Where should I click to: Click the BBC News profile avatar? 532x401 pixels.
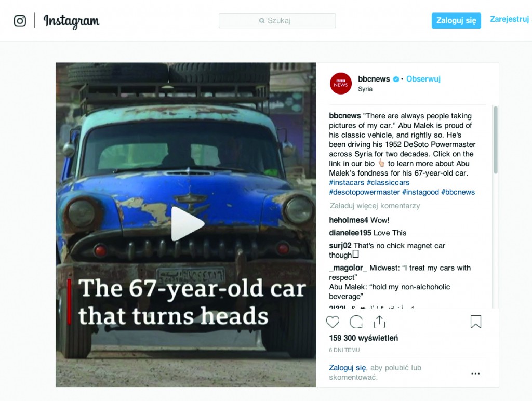click(341, 84)
